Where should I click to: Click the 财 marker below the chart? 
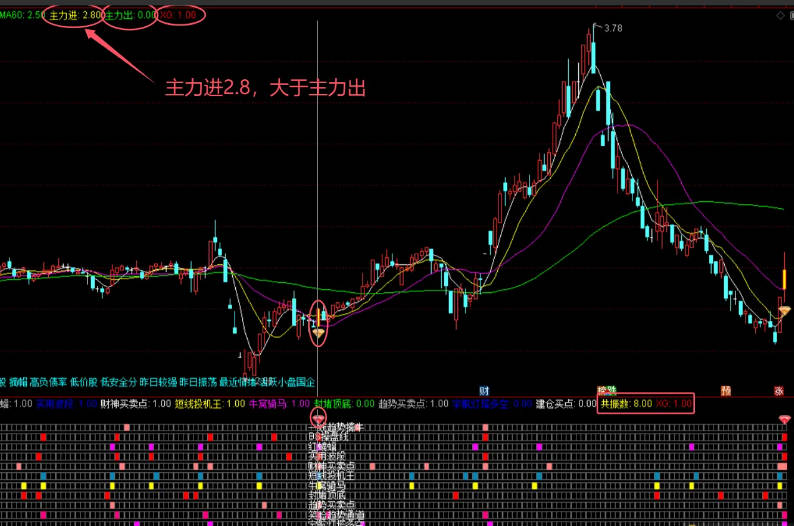coord(484,390)
